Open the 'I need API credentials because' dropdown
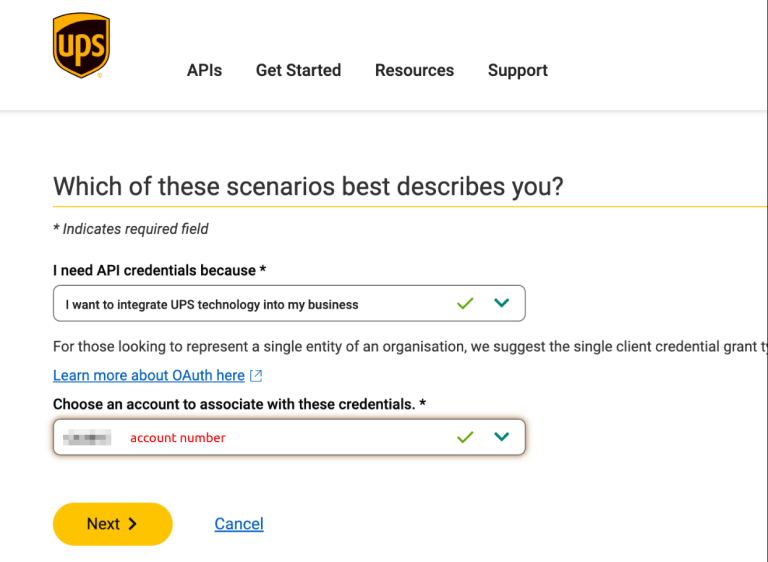This screenshot has height=562, width=768. pos(250,304)
